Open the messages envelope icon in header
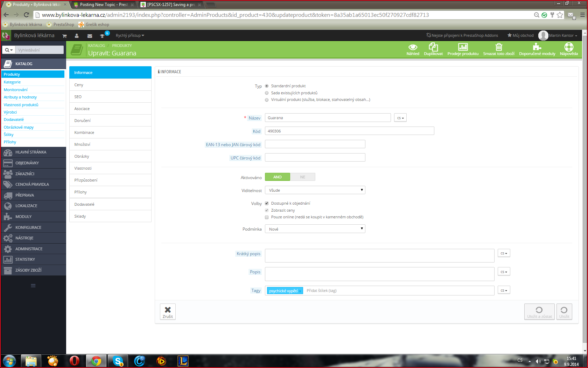588x368 pixels. point(90,36)
